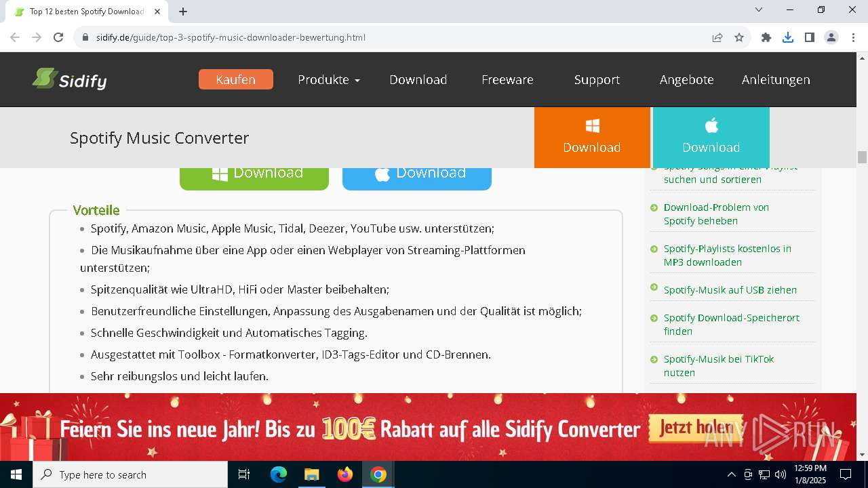The height and width of the screenshot is (488, 868).
Task: Open the Freeware nav item
Action: click(x=507, y=79)
